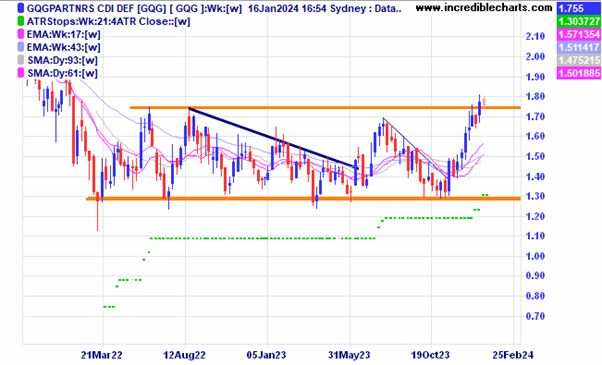Click the blue GQG price series swatch
This screenshot has width=602, height=365.
[x=21, y=8]
